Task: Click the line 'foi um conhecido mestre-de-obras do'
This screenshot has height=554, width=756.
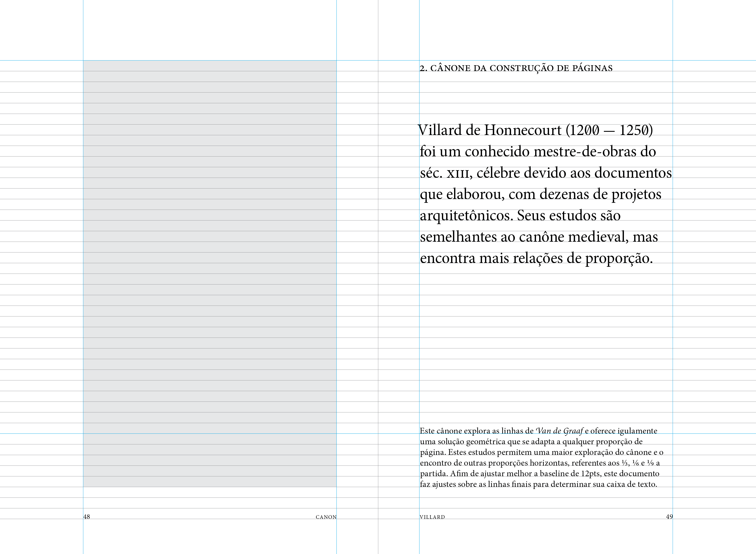Action: [x=538, y=152]
